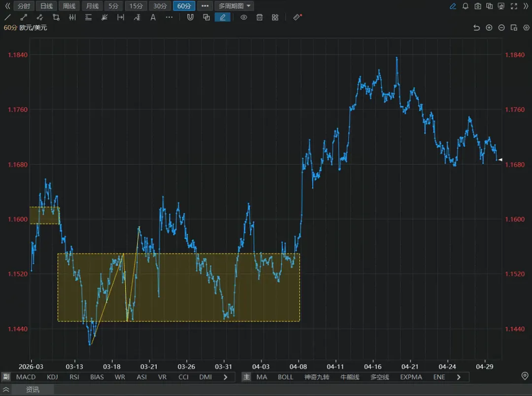Select the horizontal parallel lines tool
Image resolution: width=532 pixels, height=396 pixels.
coord(88,17)
